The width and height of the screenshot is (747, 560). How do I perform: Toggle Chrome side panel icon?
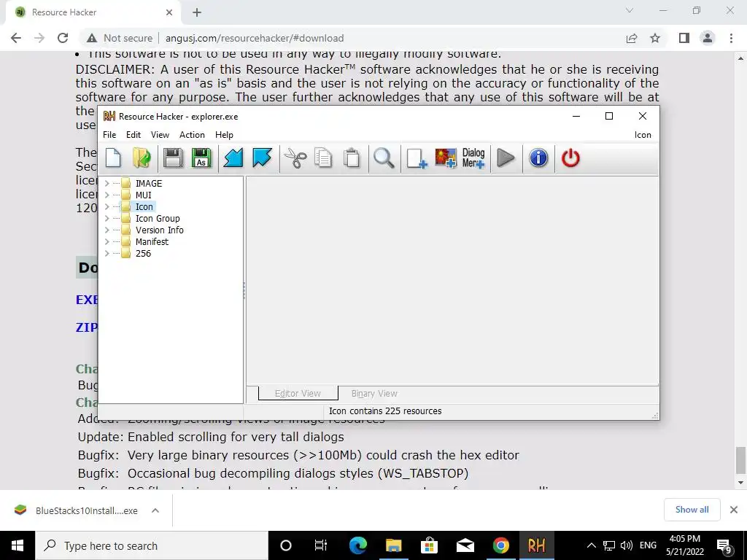click(x=684, y=38)
